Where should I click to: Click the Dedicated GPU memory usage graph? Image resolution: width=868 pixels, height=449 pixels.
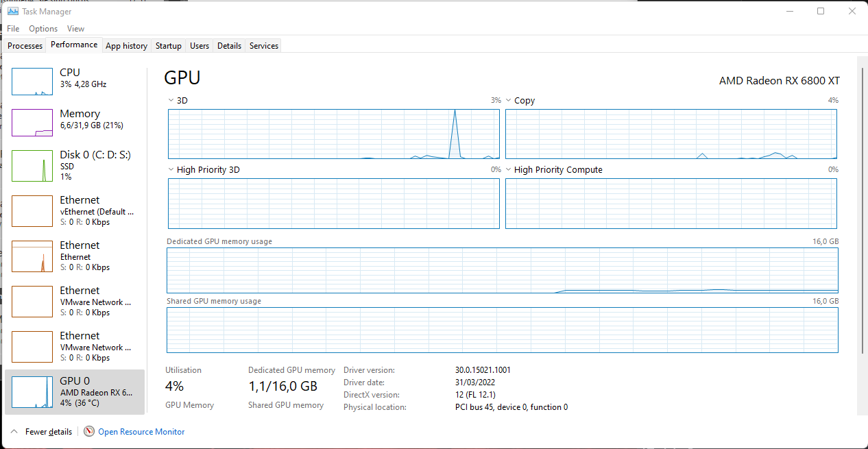pyautogui.click(x=503, y=270)
